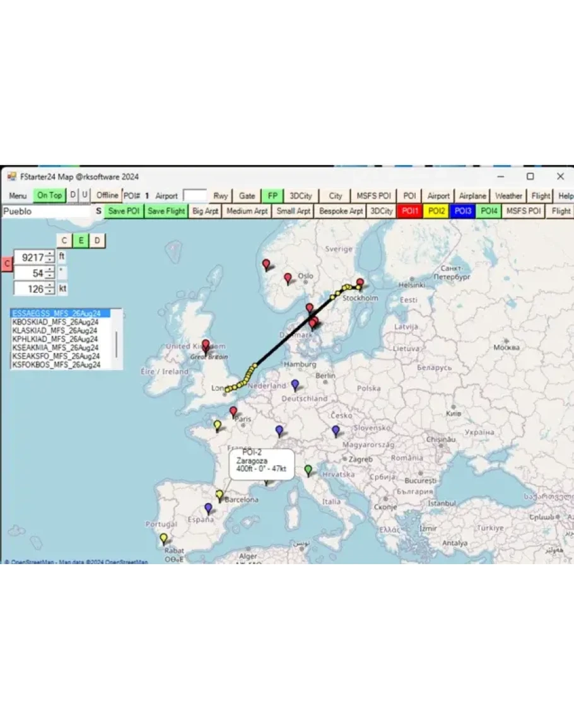Select the red pin over United Kingdom
The width and height of the screenshot is (574, 728).
[x=205, y=345]
